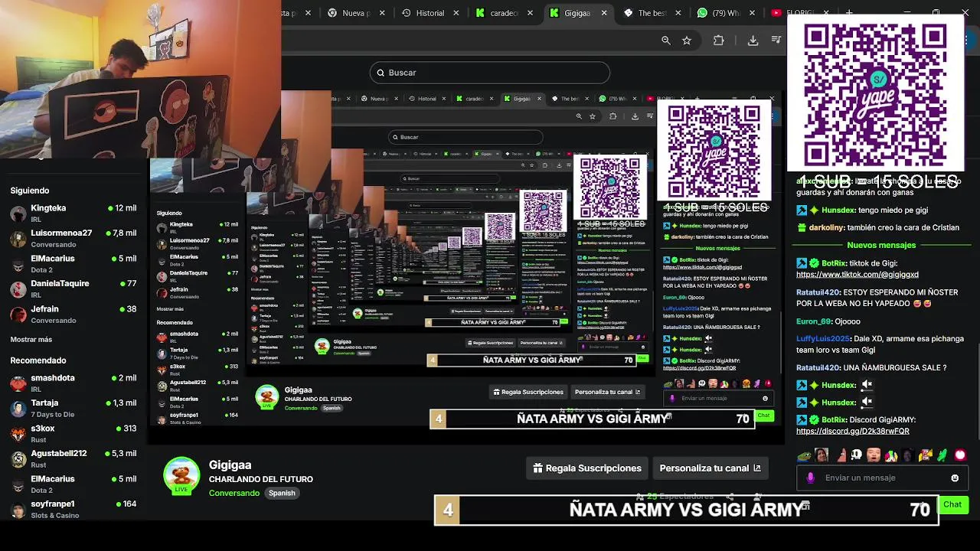This screenshot has width=980, height=551.
Task: Pick the shocked face emote
Action: point(874,455)
